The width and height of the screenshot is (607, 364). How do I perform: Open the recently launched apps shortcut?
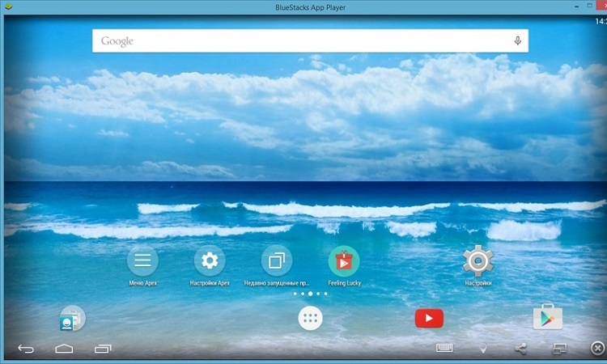(x=277, y=260)
